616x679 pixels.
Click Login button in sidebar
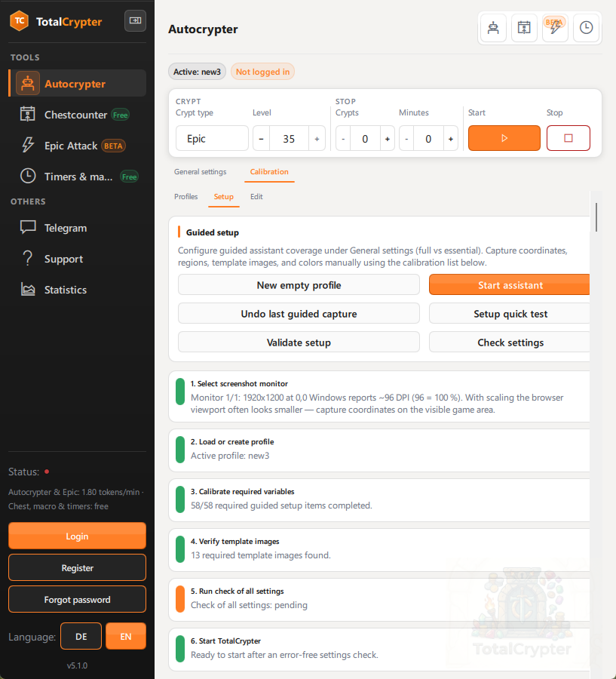(x=77, y=536)
